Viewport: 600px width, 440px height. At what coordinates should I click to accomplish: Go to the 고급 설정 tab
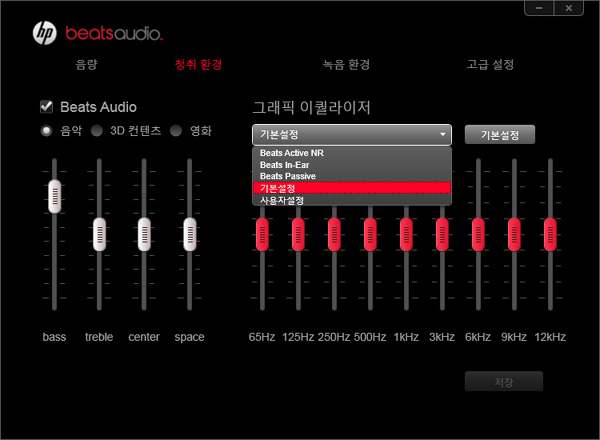pos(490,64)
